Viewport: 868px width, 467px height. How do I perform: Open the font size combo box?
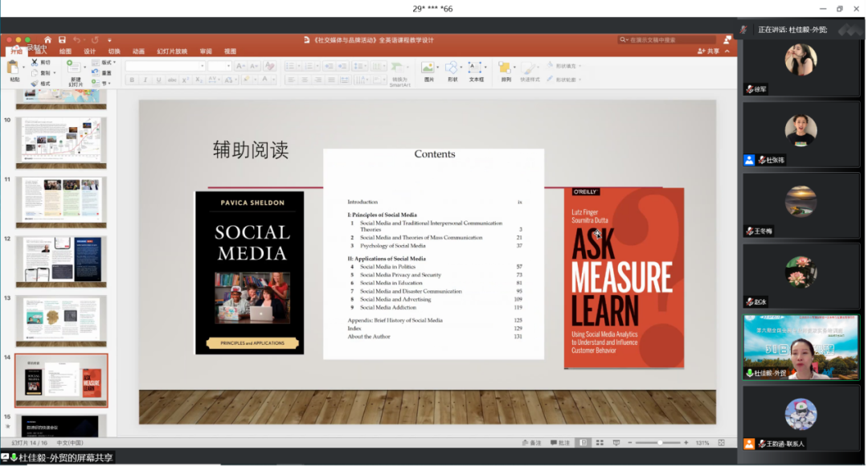pyautogui.click(x=219, y=66)
